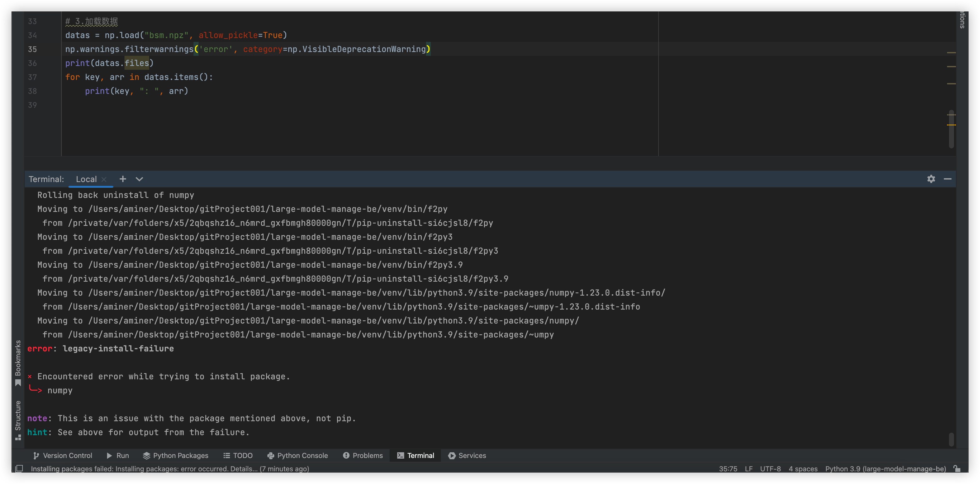Click the lock icon in the status bar
Image resolution: width=980 pixels, height=484 pixels.
click(x=958, y=469)
